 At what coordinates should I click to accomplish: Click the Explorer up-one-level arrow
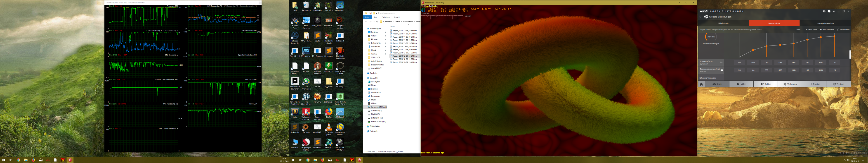click(x=377, y=22)
